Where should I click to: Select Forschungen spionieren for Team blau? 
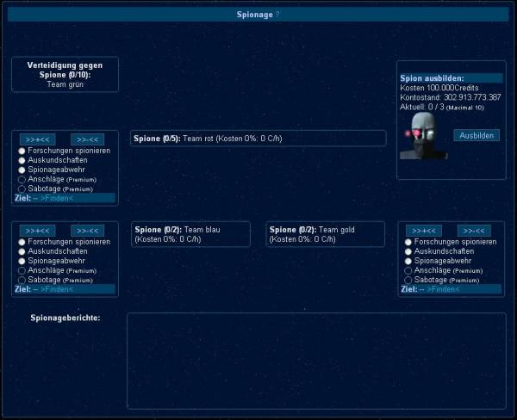(22, 242)
